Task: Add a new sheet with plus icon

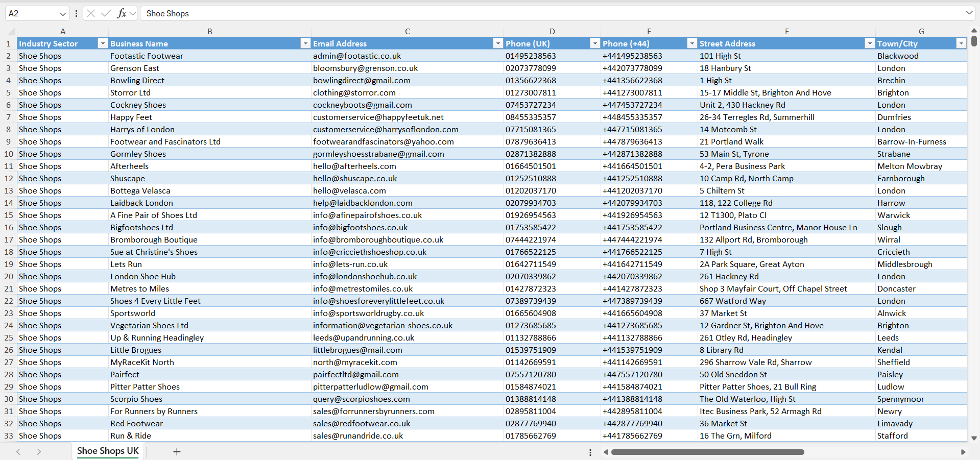Action: 177,452
